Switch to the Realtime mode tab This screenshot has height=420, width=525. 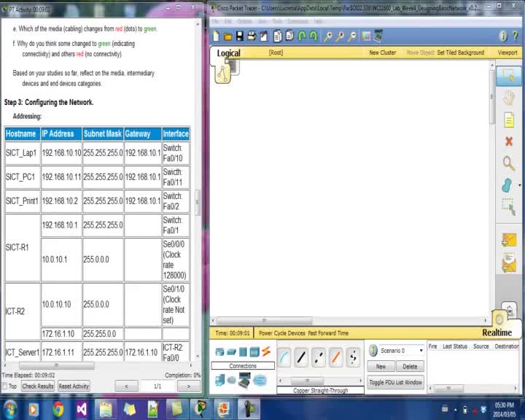(x=497, y=332)
